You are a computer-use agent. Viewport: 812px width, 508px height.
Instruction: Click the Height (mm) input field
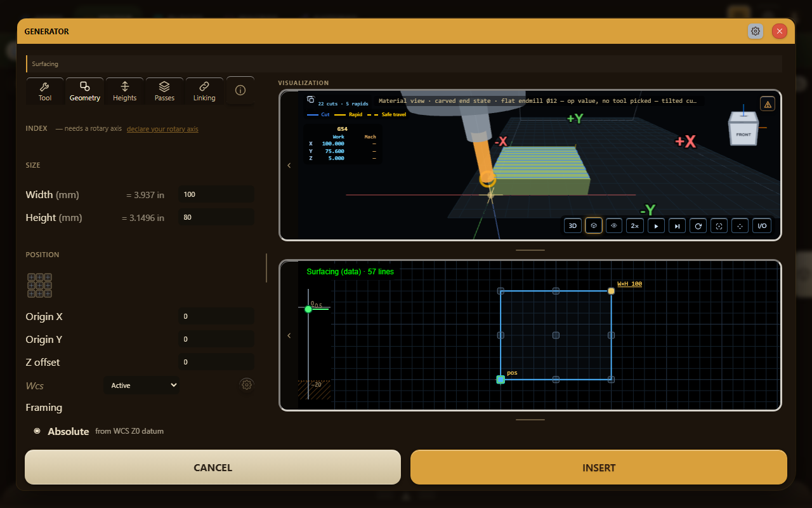tap(216, 217)
